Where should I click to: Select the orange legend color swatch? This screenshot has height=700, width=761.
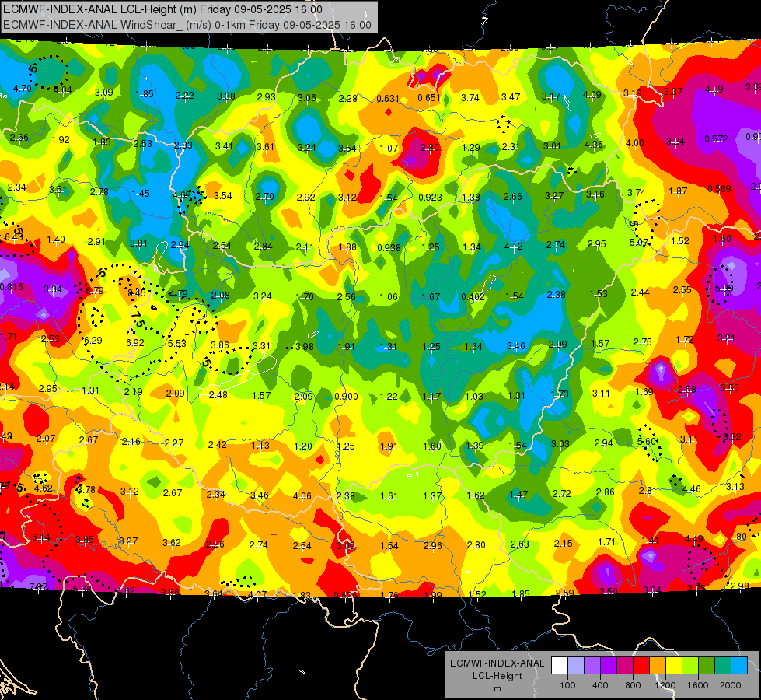click(x=657, y=666)
